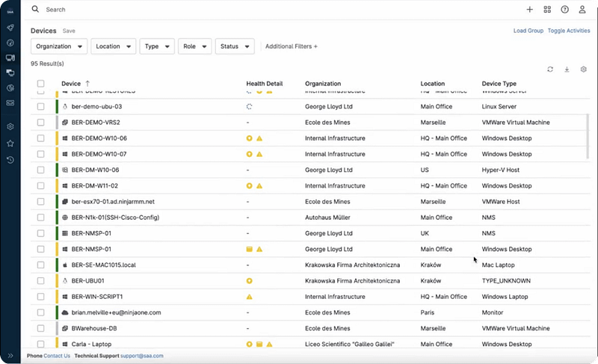Check the box for BER-DEMO-VRS2

pyautogui.click(x=41, y=123)
